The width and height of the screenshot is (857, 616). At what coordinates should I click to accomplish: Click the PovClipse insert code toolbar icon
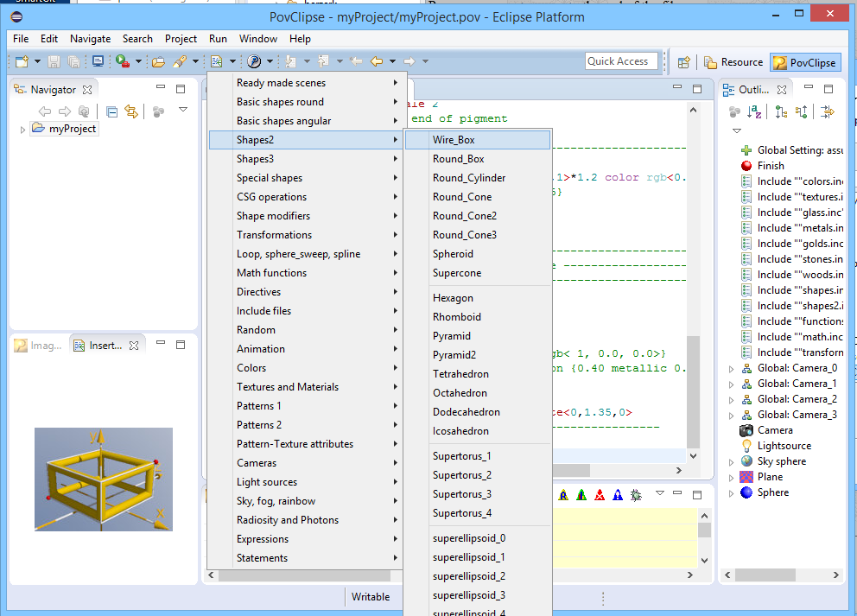click(x=217, y=61)
